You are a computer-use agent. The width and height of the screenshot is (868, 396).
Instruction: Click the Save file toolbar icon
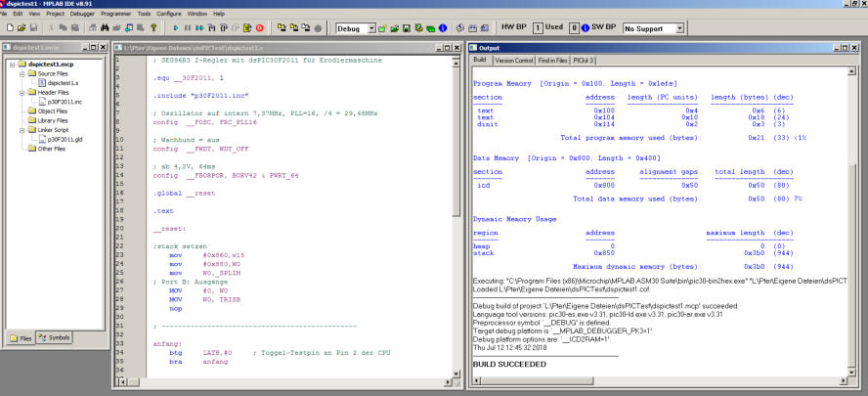pos(31,28)
